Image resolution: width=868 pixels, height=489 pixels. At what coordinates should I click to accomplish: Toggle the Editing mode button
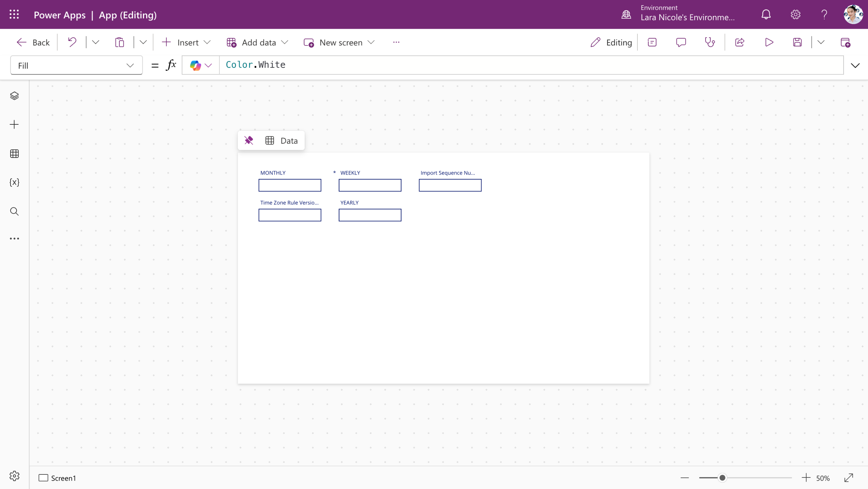pyautogui.click(x=611, y=42)
